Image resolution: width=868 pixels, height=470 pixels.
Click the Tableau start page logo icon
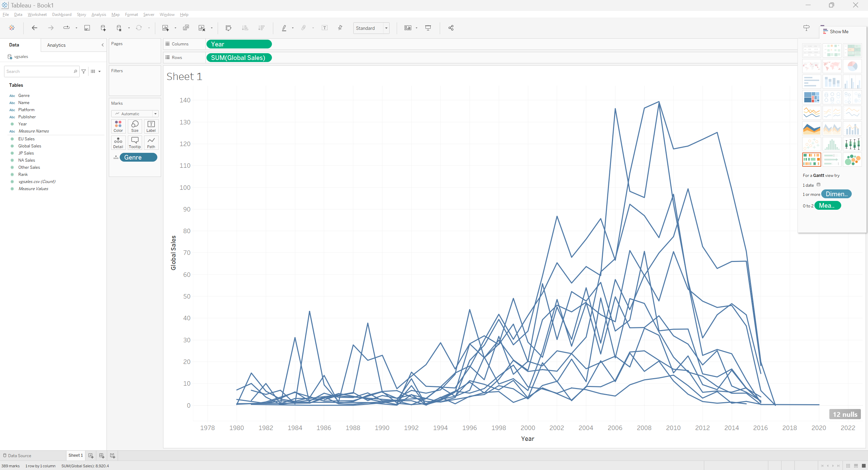point(12,28)
